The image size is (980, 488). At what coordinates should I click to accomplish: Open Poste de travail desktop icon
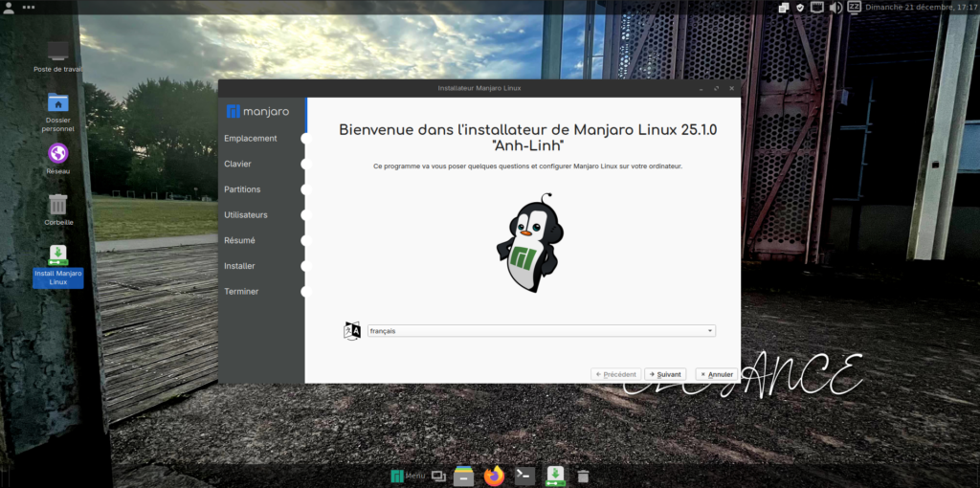(58, 56)
